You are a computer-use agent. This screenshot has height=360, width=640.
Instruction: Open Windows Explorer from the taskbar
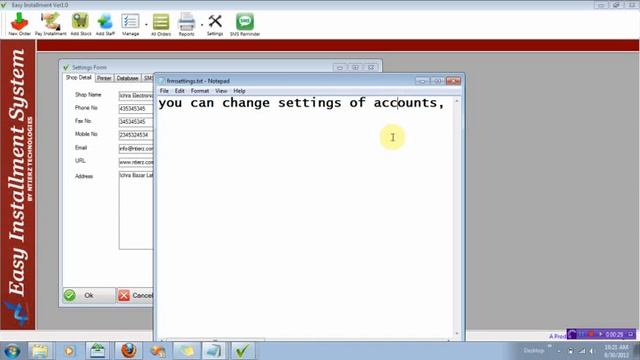coord(40,351)
